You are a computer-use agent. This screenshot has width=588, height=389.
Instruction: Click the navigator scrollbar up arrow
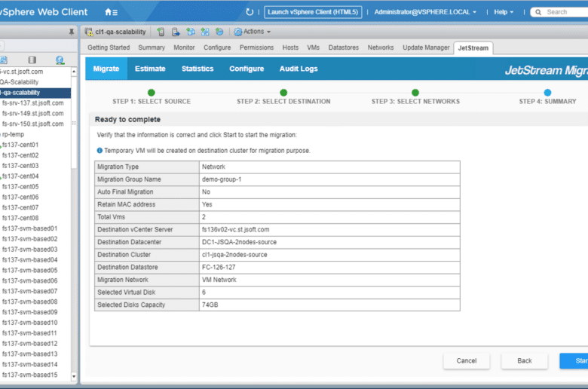tap(74, 72)
